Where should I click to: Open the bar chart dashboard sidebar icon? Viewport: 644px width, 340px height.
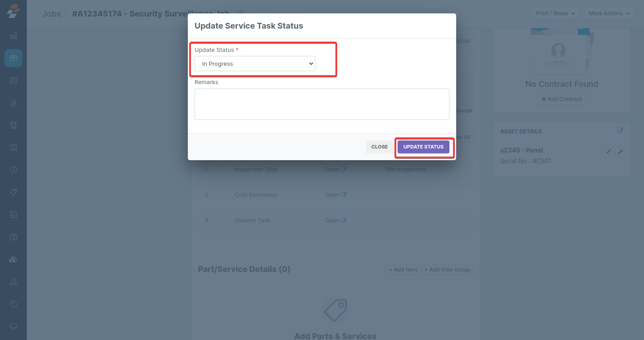pyautogui.click(x=13, y=36)
